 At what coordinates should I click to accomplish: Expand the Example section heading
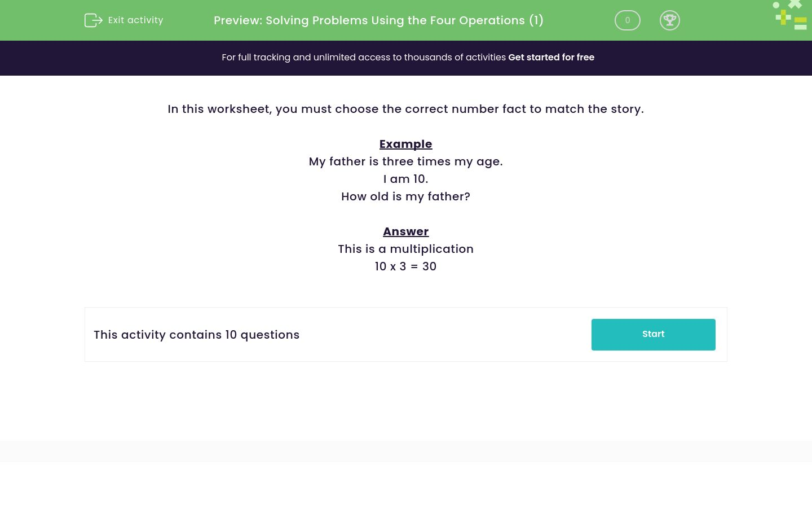coord(405,144)
